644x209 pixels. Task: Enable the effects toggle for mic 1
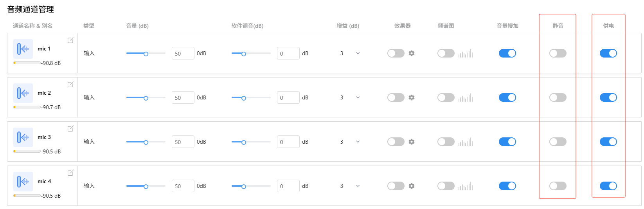tap(396, 53)
